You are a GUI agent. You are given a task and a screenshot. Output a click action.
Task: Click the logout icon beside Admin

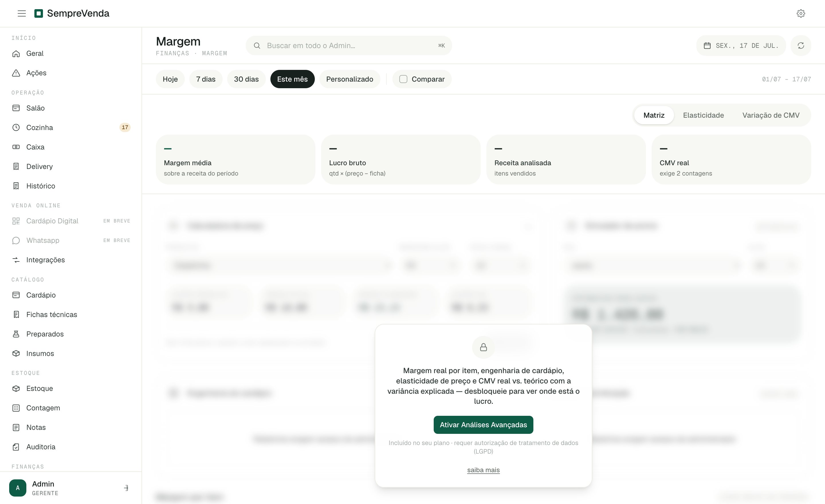[126, 488]
